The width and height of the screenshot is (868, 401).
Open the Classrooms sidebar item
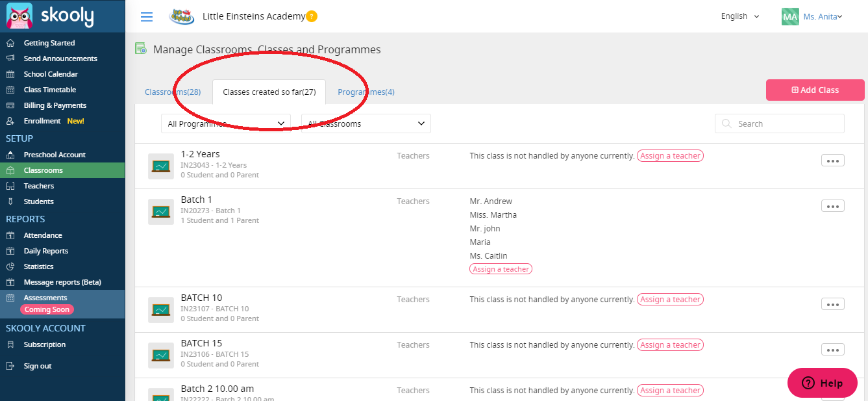62,170
